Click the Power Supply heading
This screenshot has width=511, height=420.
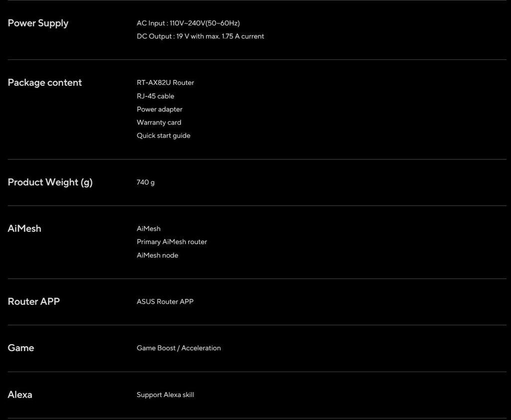[38, 23]
